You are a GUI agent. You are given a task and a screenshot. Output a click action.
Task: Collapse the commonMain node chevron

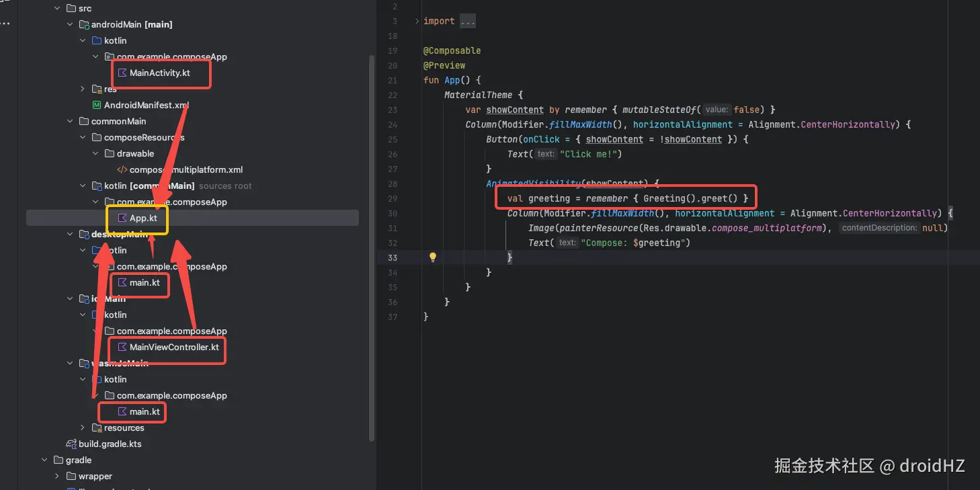pyautogui.click(x=70, y=121)
